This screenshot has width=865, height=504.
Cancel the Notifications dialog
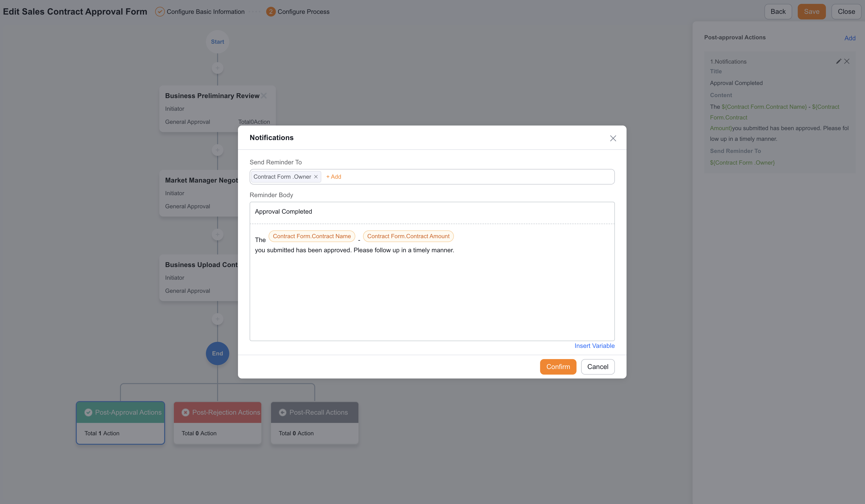598,366
